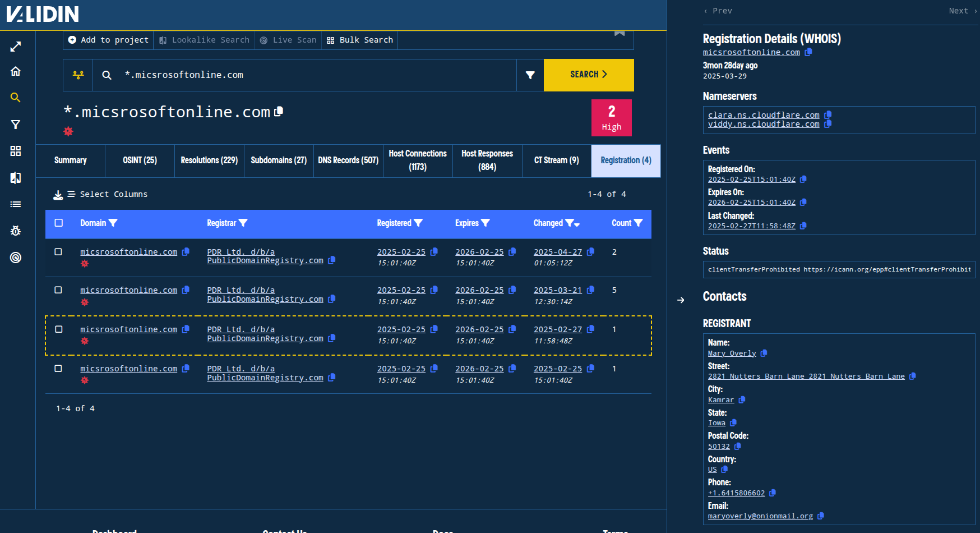Open the bug icon in sidebar
This screenshot has height=533, width=980.
click(x=16, y=231)
